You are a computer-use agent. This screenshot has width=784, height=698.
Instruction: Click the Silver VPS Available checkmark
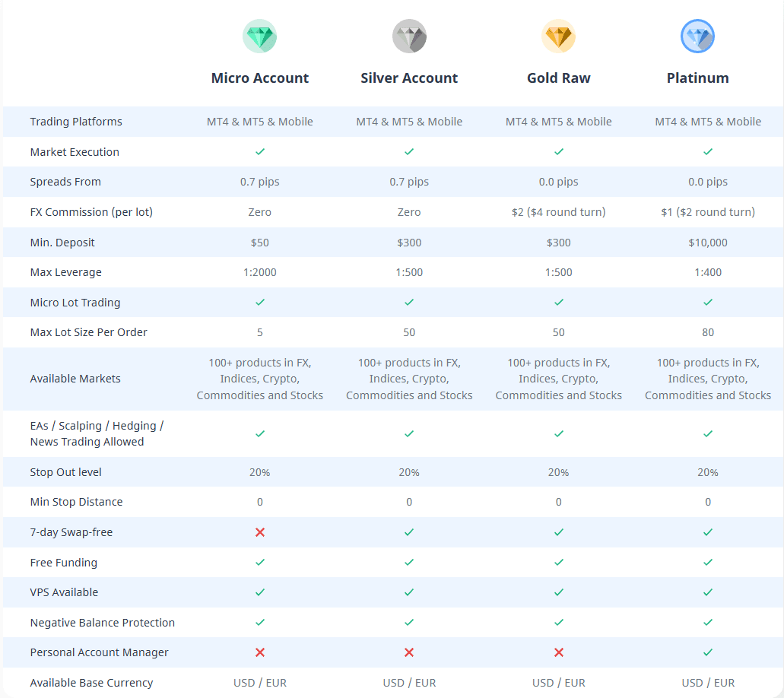click(409, 592)
